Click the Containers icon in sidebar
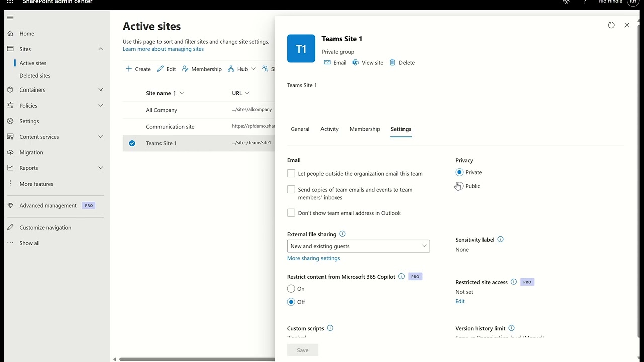 click(10, 90)
